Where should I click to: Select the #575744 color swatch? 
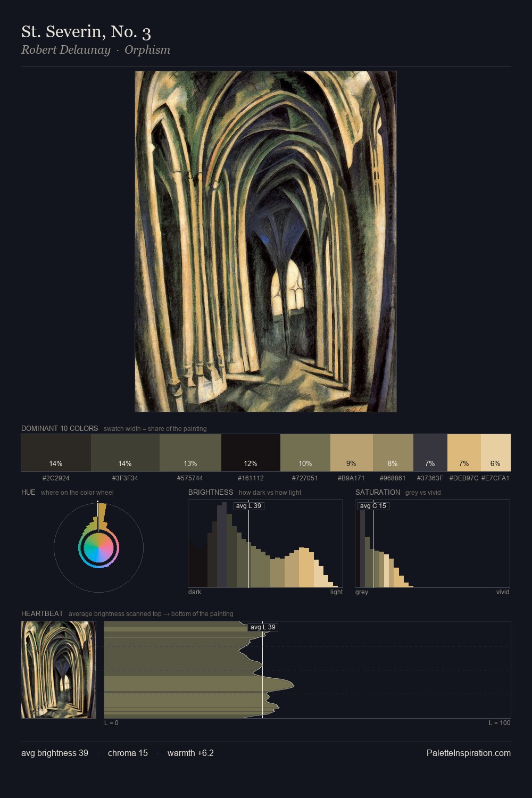tap(190, 453)
